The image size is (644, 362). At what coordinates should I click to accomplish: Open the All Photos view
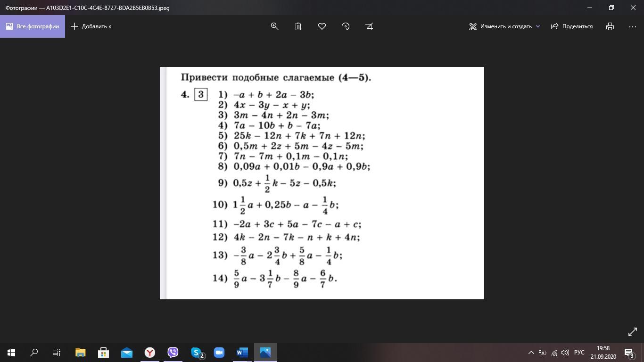(x=33, y=26)
